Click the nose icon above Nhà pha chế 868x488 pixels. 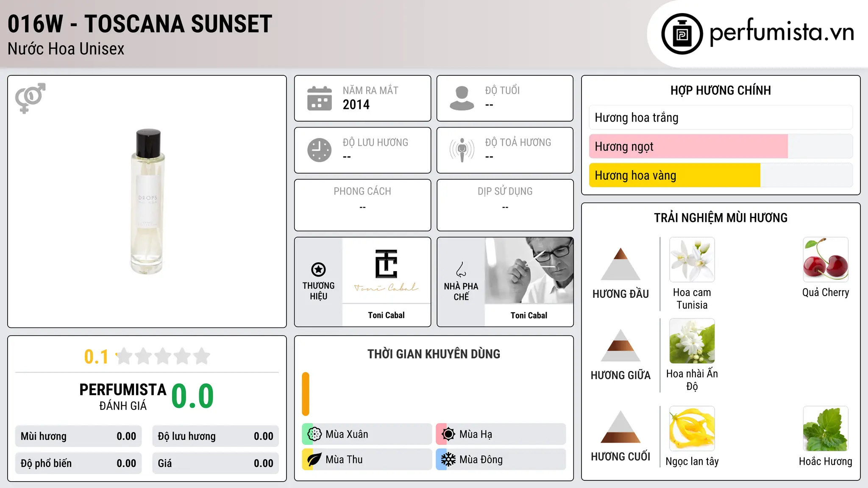pyautogui.click(x=461, y=269)
